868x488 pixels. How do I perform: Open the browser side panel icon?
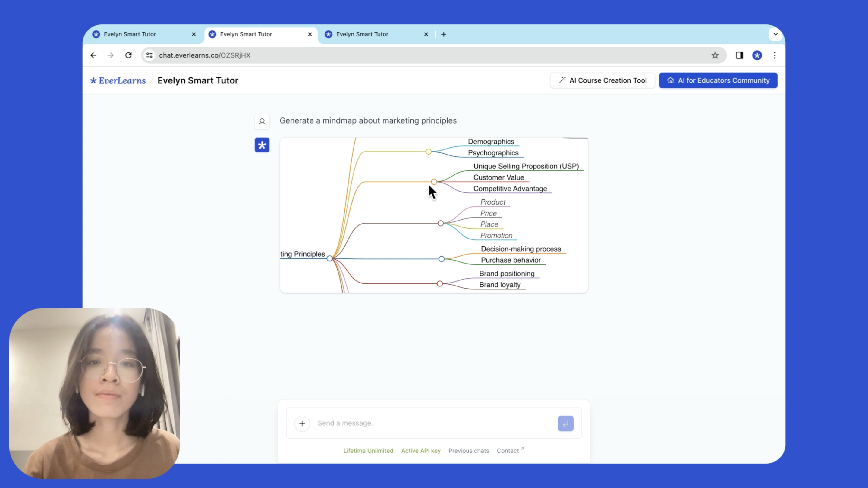coord(739,55)
